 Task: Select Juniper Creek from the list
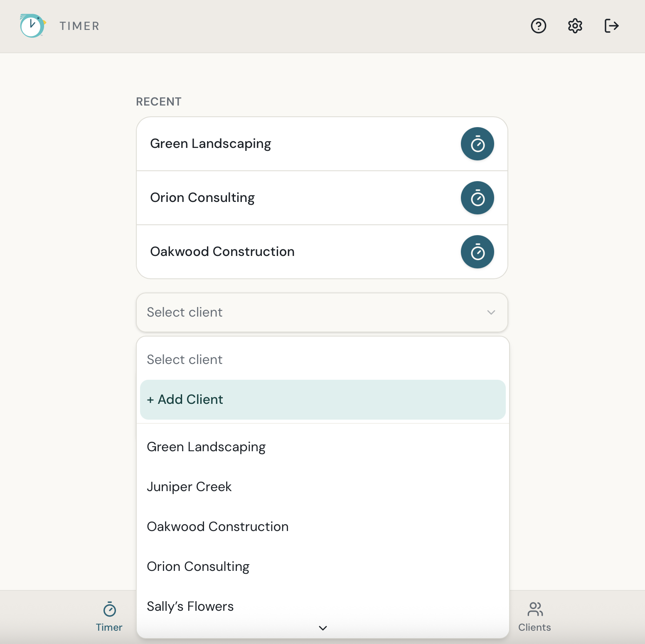[x=323, y=487]
